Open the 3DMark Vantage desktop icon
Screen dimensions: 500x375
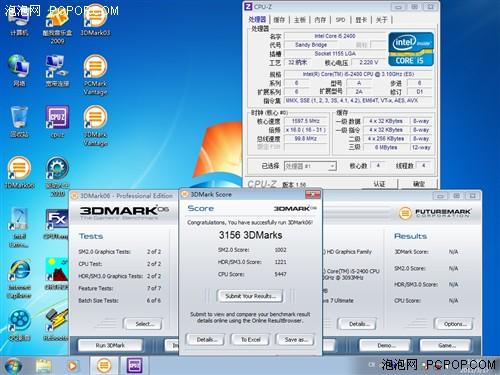coord(95,126)
